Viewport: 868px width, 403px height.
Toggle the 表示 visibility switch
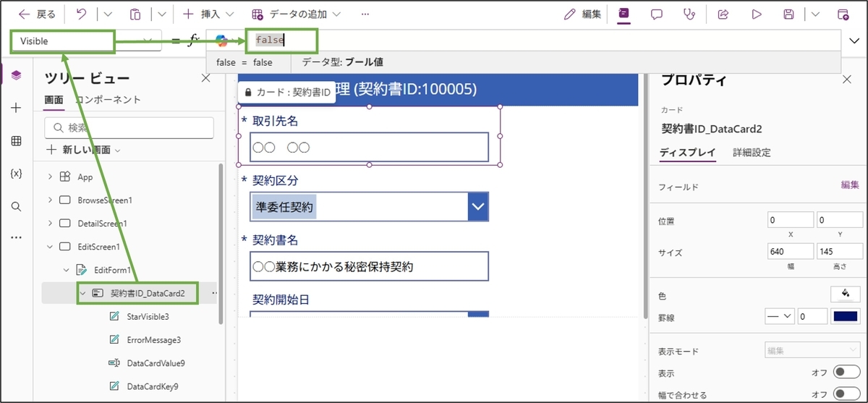click(846, 373)
